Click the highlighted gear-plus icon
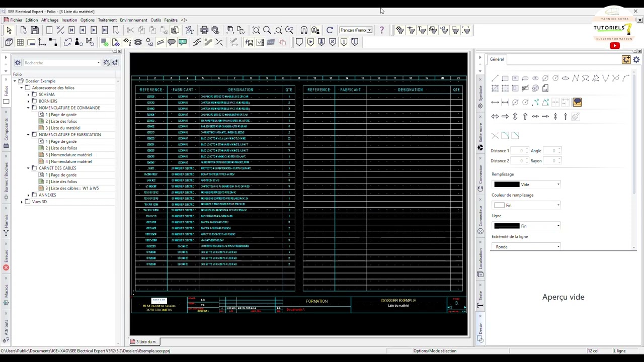The image size is (644, 362). (x=626, y=60)
